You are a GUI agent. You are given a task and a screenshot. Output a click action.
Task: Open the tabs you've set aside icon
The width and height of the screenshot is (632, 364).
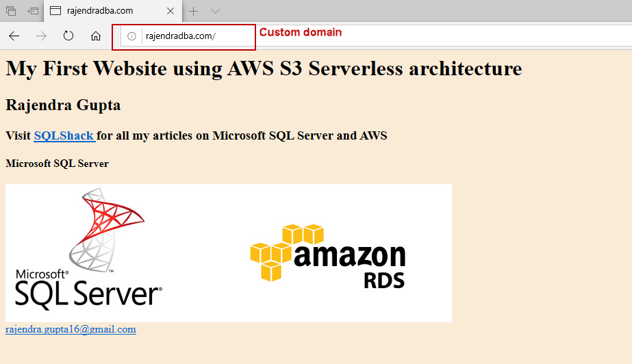pyautogui.click(x=11, y=11)
